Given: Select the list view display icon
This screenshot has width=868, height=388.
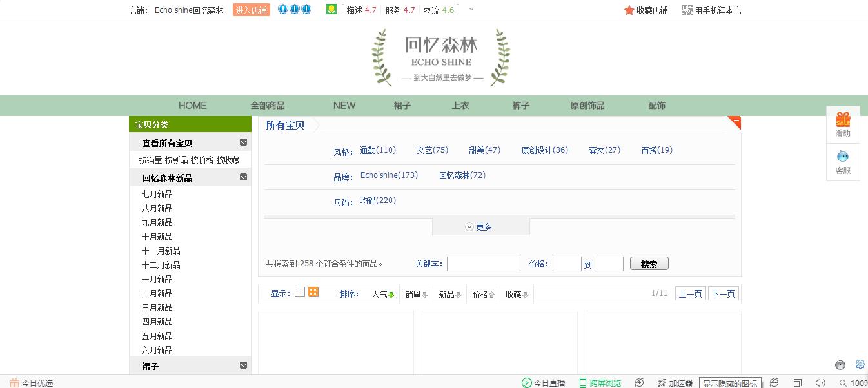Looking at the screenshot, I should (x=299, y=292).
